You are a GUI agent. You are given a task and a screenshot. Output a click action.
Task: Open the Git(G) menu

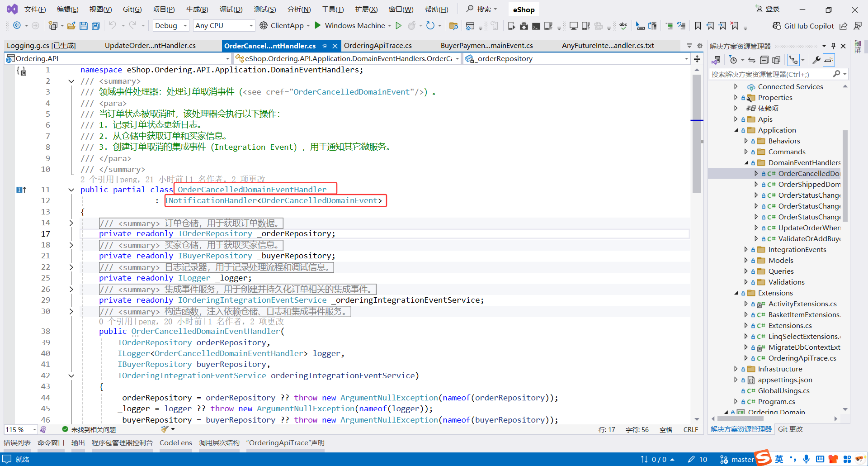point(132,9)
